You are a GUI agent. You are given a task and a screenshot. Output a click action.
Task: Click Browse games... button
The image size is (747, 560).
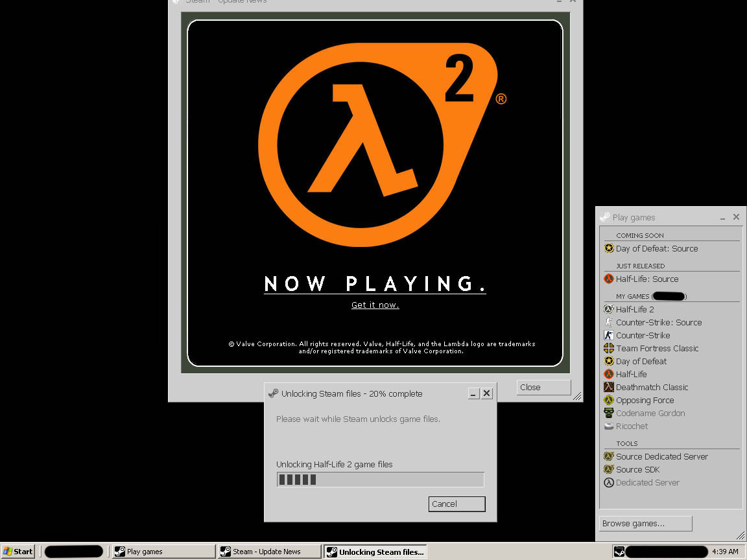pos(646,523)
